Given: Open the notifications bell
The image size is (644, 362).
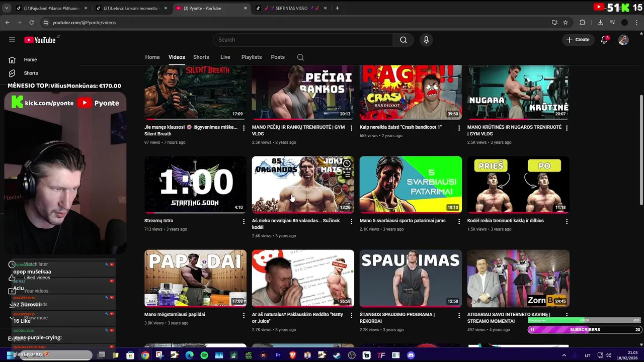Looking at the screenshot, I should pos(604,40).
